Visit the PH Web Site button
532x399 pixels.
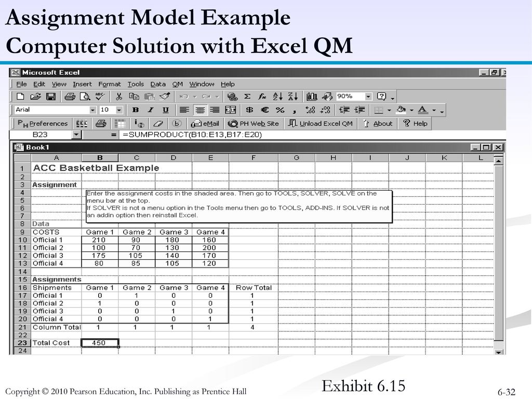pos(253,124)
